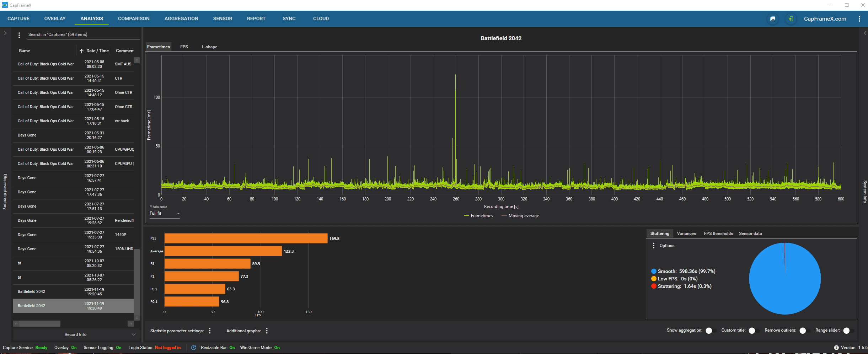868x354 pixels.
Task: Click the CapFrameX logo icon in title bar
Action: point(5,5)
